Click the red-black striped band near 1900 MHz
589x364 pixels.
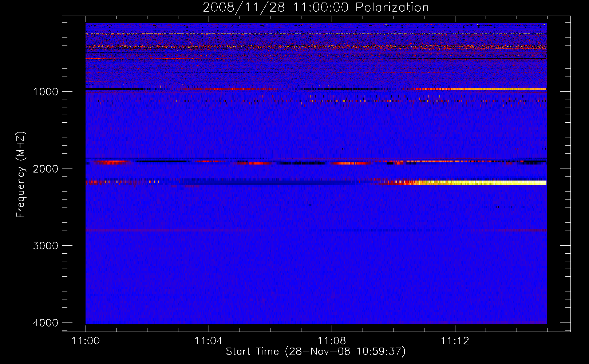pos(316,162)
